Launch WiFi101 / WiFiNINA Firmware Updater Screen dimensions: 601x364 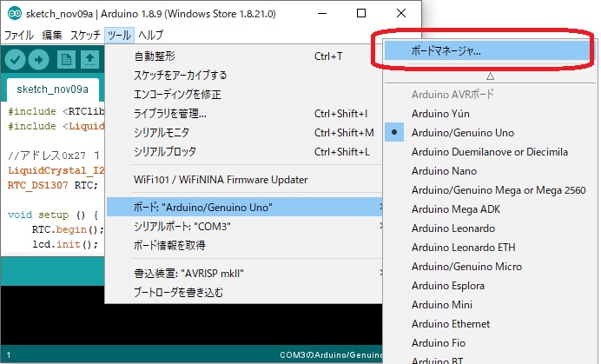(244, 180)
